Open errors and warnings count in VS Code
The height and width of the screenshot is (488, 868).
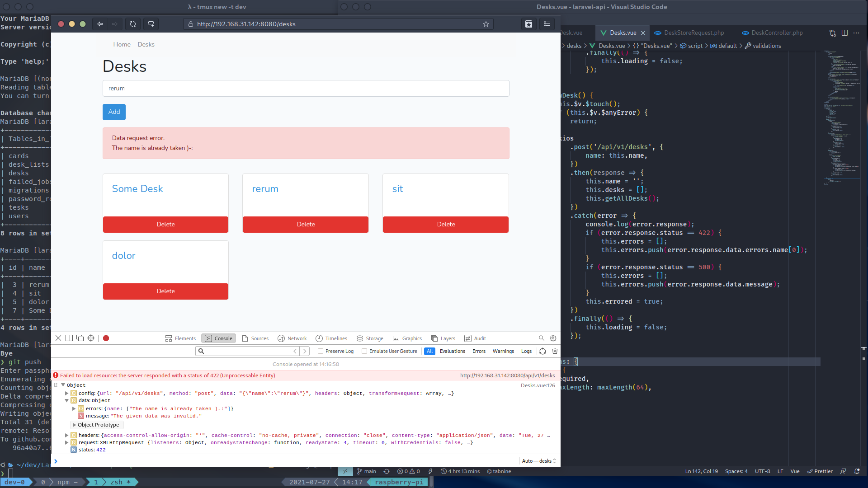coord(409,471)
